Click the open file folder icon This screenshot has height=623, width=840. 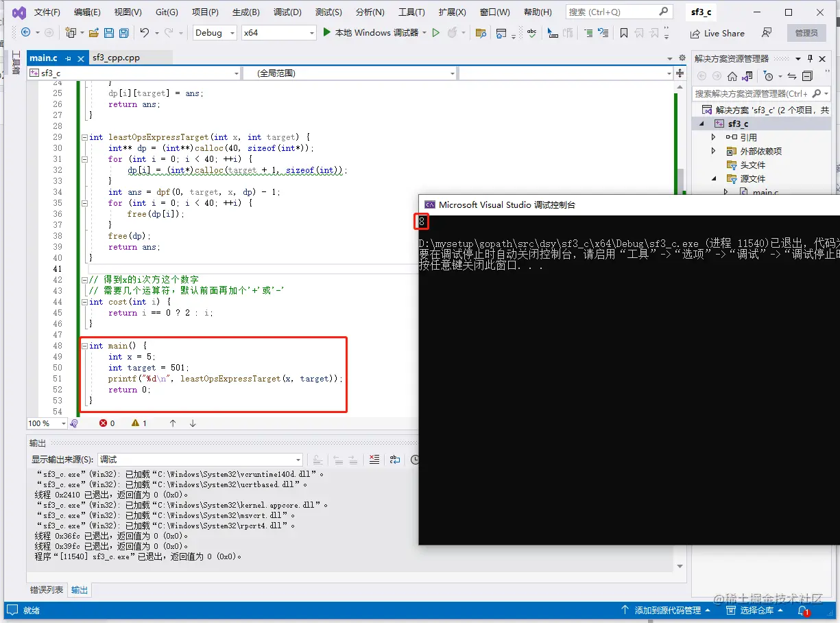click(x=93, y=32)
